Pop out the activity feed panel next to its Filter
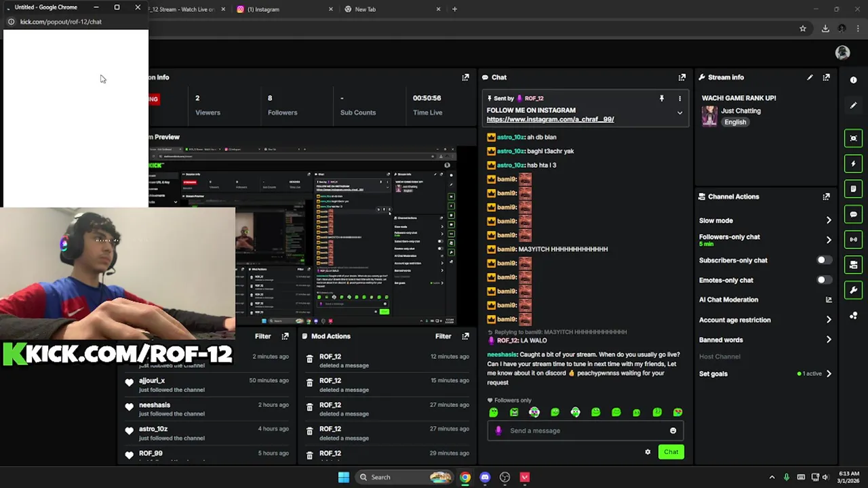The width and height of the screenshot is (868, 488). point(285,336)
